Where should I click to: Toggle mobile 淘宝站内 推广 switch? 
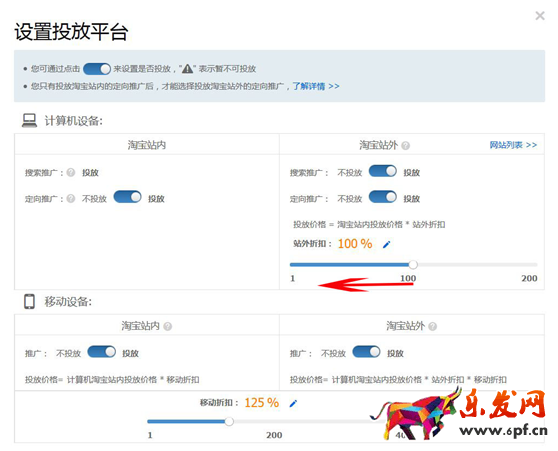coord(102,352)
